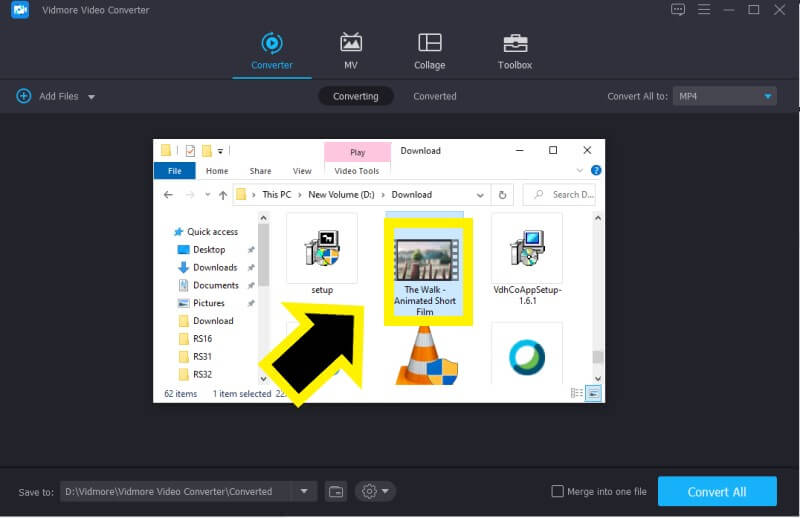Expand the Save to path dropdown
Screen dimensions: 800x518
pyautogui.click(x=304, y=491)
